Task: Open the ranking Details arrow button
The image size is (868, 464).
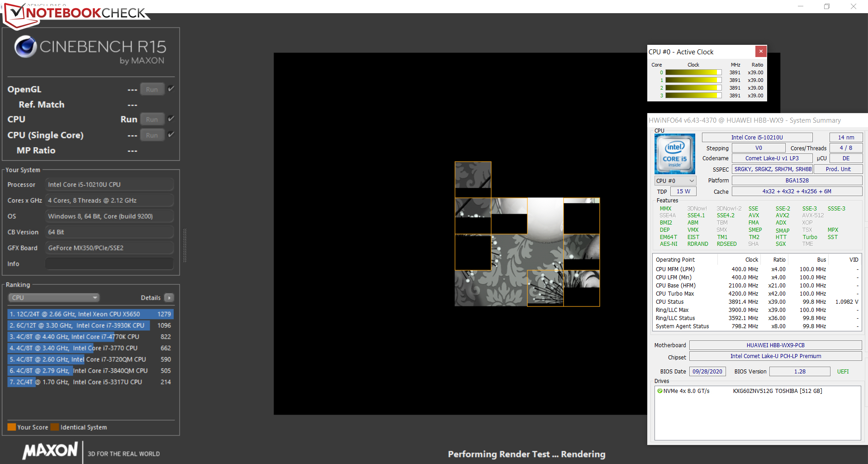Action: 169,297
